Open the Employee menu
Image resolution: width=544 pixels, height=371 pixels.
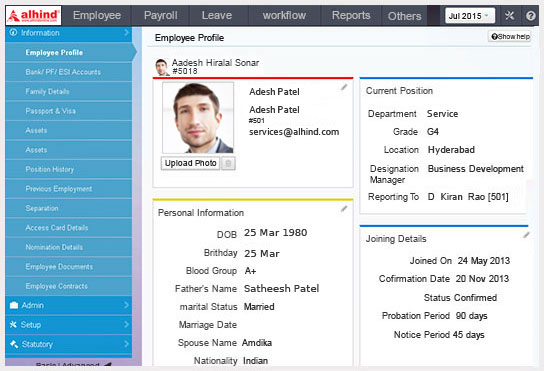97,16
